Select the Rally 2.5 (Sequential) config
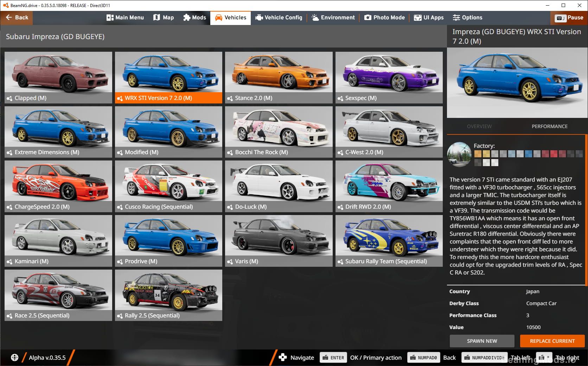 click(168, 295)
